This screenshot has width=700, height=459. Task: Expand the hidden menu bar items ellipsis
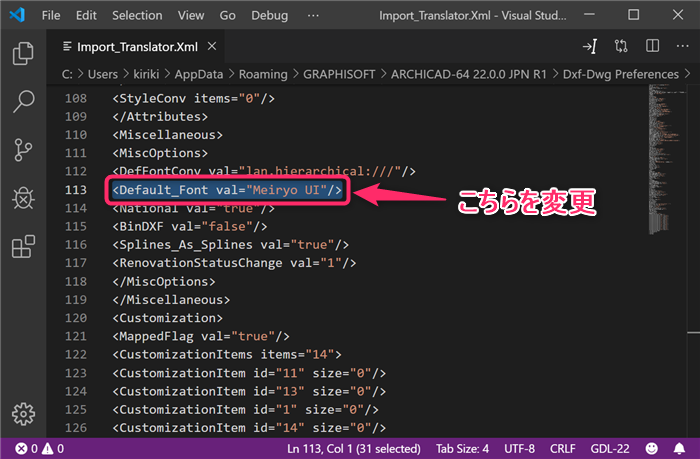pos(313,16)
